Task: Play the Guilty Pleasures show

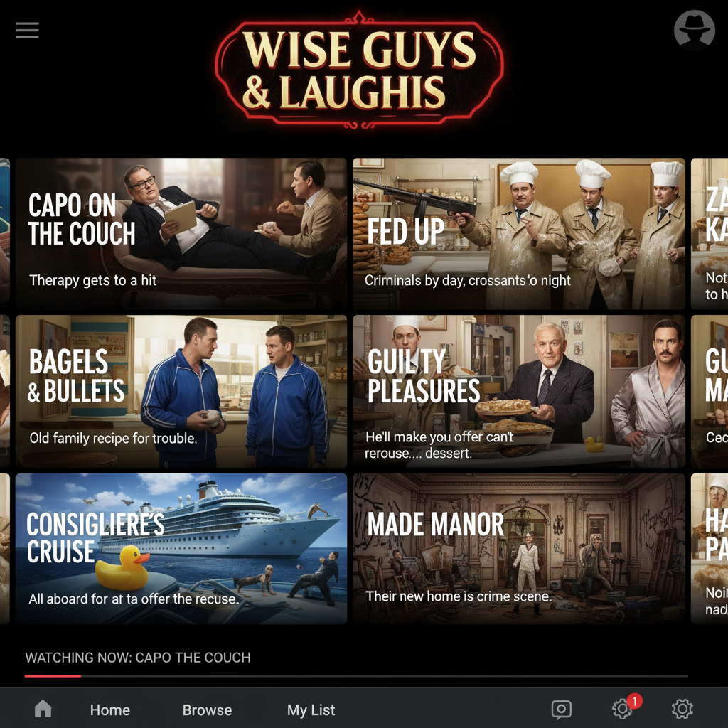Action: point(519,391)
